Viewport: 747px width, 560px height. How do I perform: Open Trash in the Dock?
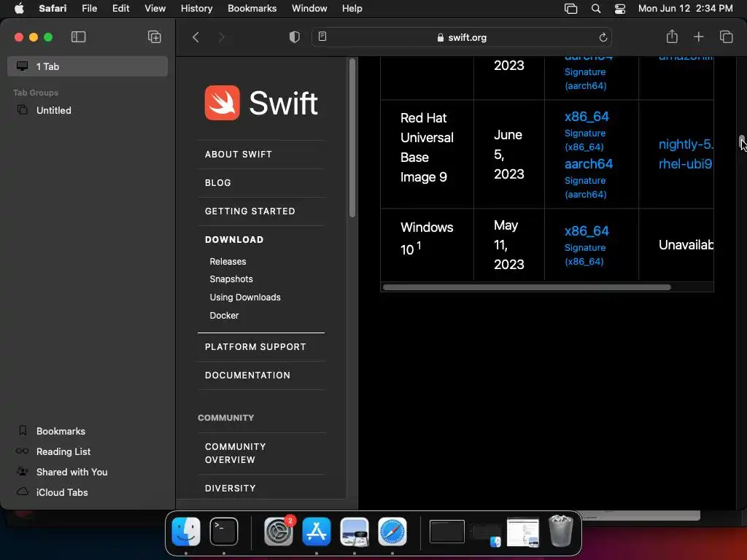[x=561, y=531]
